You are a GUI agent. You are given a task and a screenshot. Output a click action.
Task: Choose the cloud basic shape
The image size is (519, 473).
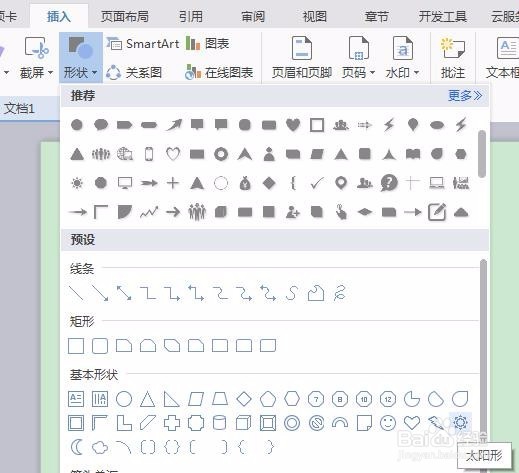[100, 447]
